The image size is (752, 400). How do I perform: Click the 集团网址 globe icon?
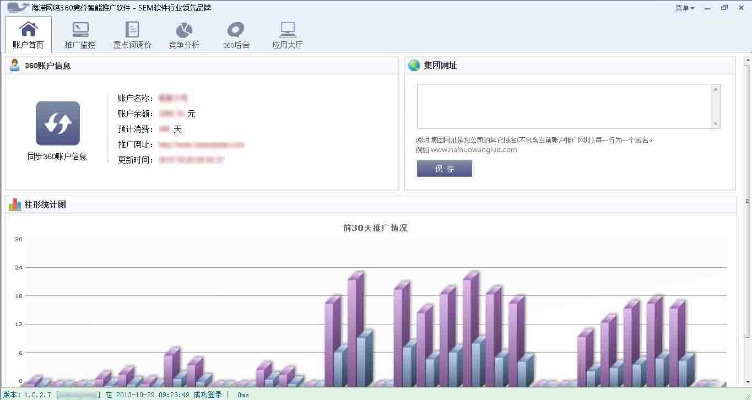pos(414,66)
